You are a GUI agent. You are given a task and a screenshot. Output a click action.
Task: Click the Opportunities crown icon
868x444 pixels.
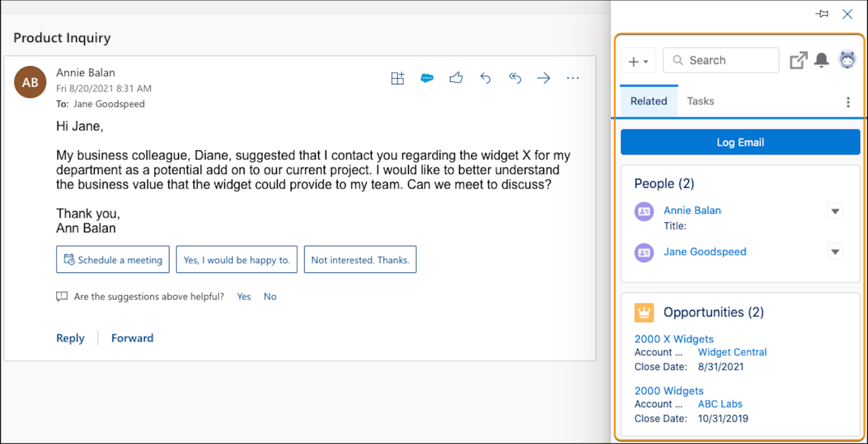point(645,312)
